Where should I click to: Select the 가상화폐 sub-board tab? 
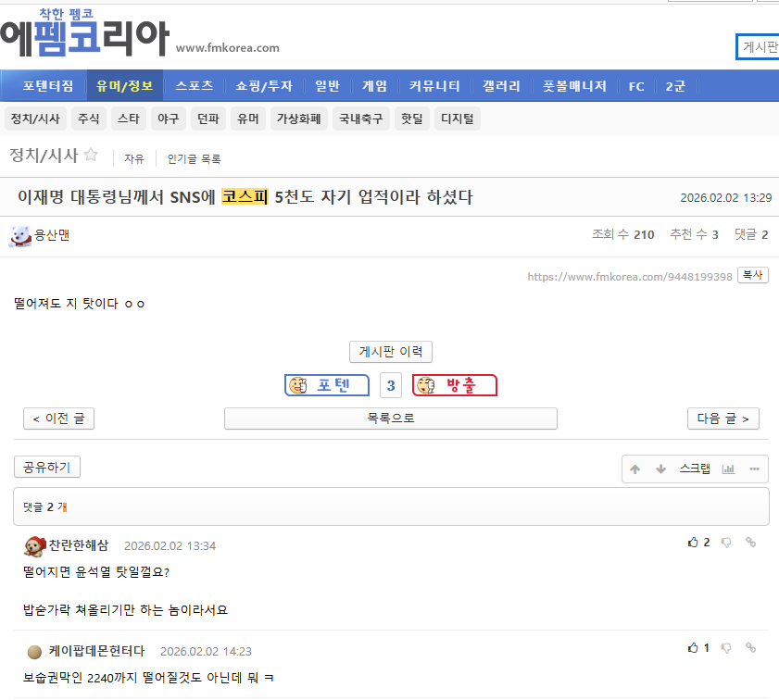[298, 119]
